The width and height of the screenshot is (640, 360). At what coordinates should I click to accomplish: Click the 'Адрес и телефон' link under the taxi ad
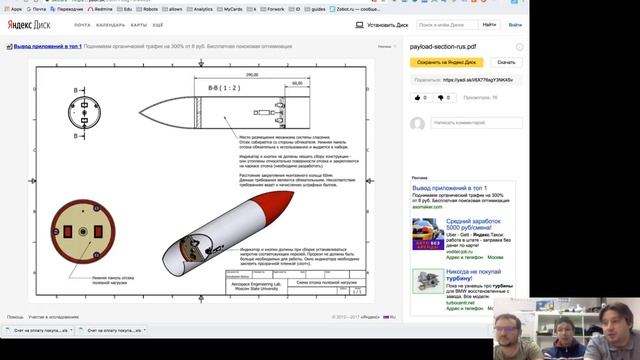(x=464, y=258)
